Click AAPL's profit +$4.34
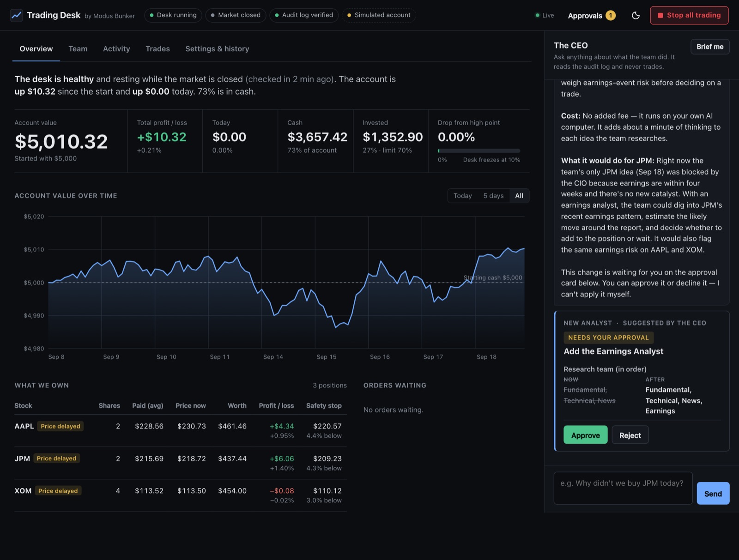Viewport: 739px width, 560px height. pyautogui.click(x=282, y=426)
